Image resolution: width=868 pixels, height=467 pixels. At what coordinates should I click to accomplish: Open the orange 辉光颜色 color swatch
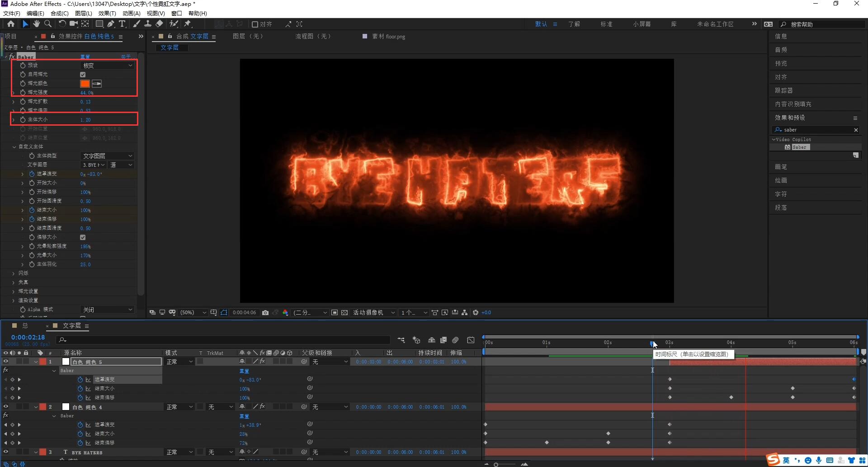(x=85, y=84)
